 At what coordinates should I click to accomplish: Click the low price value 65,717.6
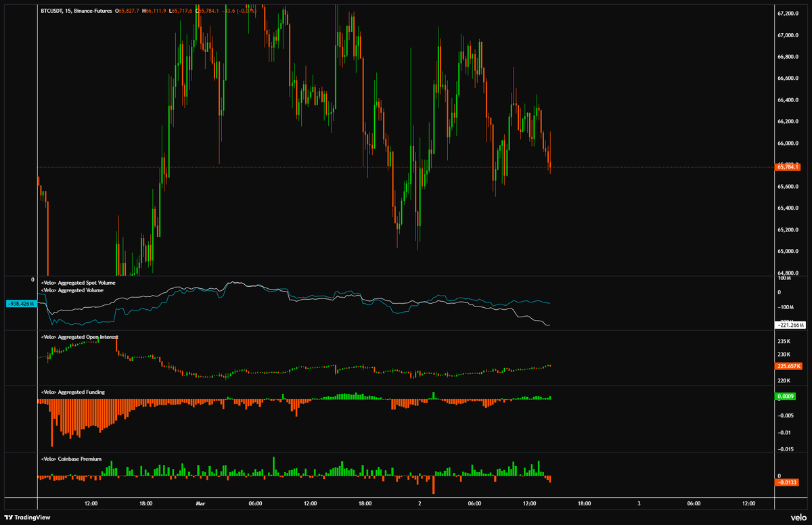tap(181, 12)
